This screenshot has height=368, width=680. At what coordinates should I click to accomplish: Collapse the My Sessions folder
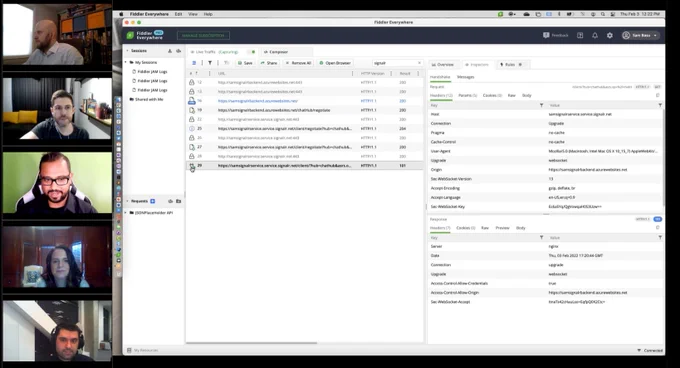click(x=126, y=62)
